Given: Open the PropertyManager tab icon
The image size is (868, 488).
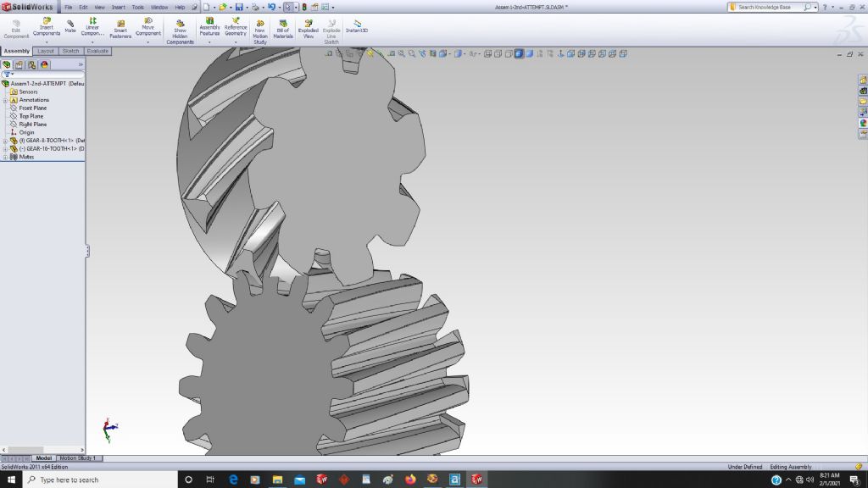Looking at the screenshot, I should (19, 64).
